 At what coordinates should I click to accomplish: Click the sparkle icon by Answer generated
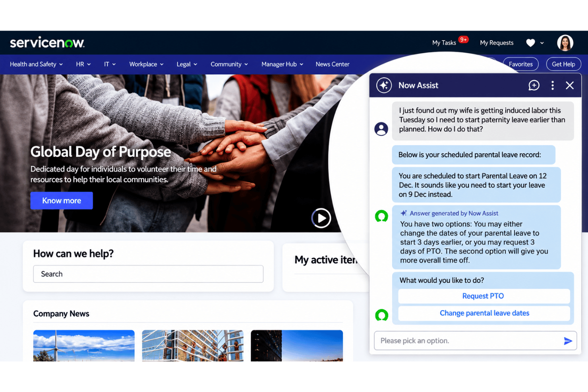[404, 213]
